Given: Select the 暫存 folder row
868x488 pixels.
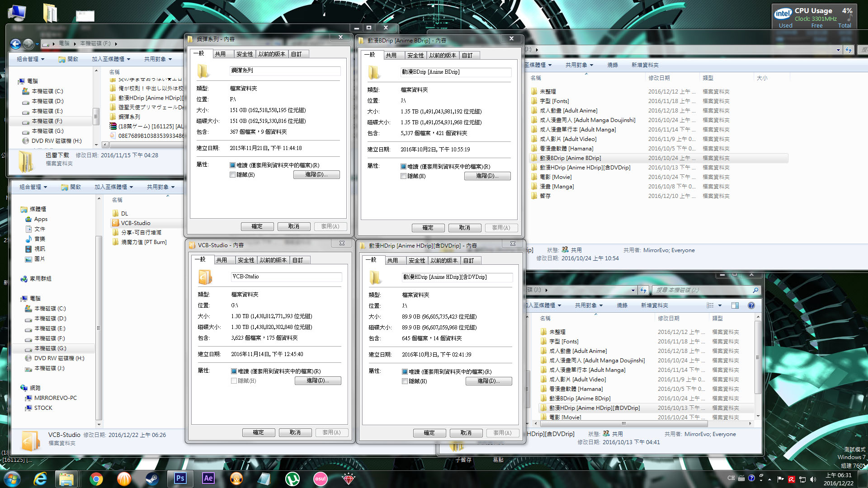Looking at the screenshot, I should [658, 196].
